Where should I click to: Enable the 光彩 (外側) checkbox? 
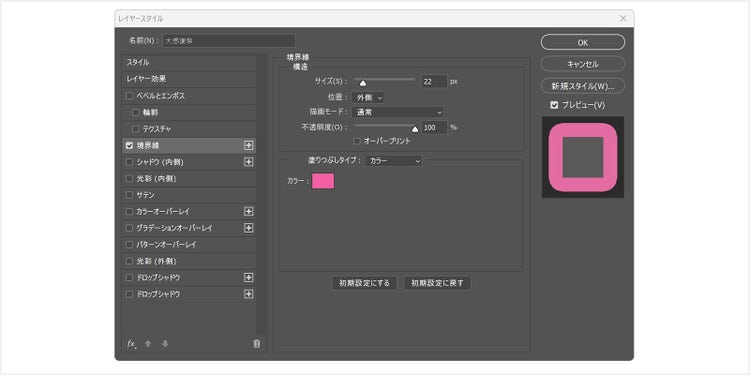click(129, 261)
